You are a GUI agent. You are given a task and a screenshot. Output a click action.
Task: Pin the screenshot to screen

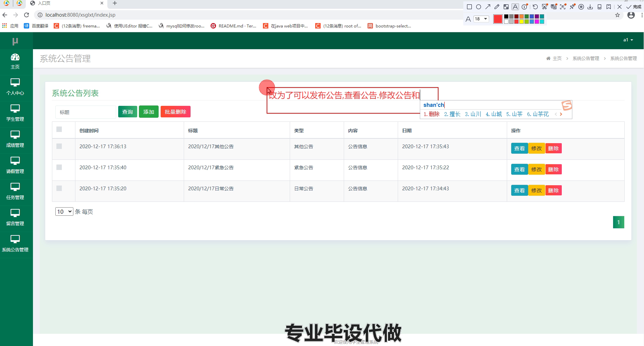pos(572,7)
